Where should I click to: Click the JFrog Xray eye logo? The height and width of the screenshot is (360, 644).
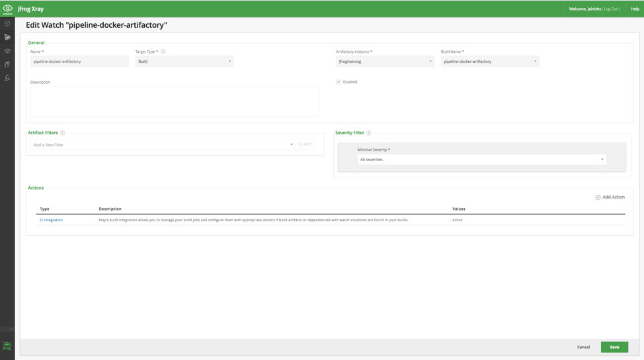pos(7,9)
